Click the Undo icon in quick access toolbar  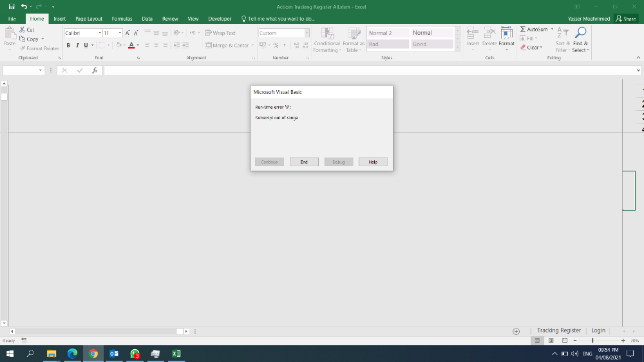click(24, 6)
